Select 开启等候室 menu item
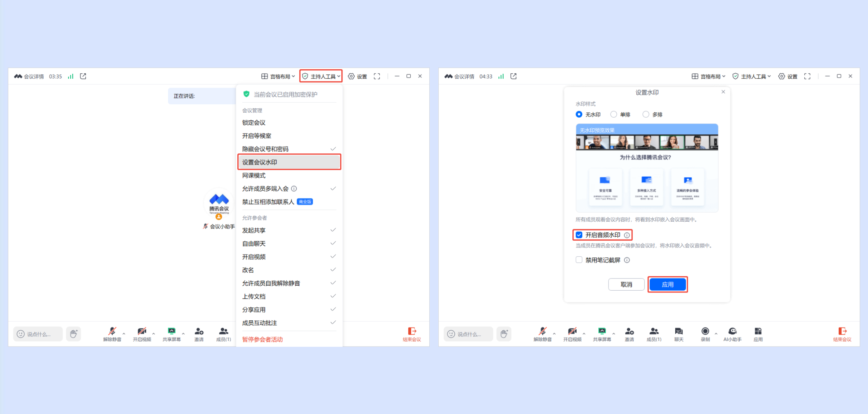 (x=289, y=136)
